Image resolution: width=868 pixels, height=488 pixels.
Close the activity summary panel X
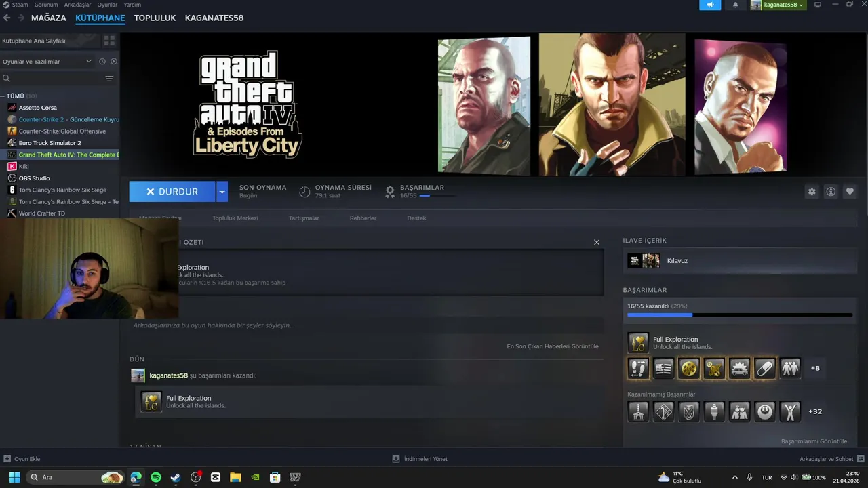click(597, 242)
